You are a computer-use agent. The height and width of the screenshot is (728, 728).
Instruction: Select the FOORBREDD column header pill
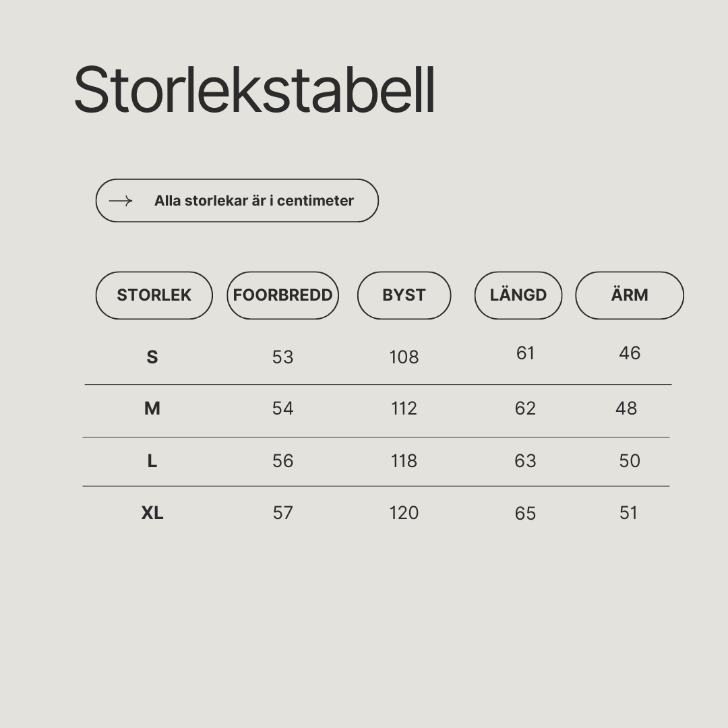pyautogui.click(x=282, y=295)
